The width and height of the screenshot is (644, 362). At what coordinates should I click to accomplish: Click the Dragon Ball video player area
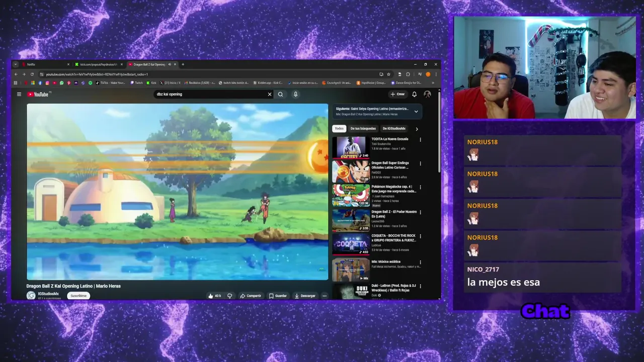pos(177,192)
